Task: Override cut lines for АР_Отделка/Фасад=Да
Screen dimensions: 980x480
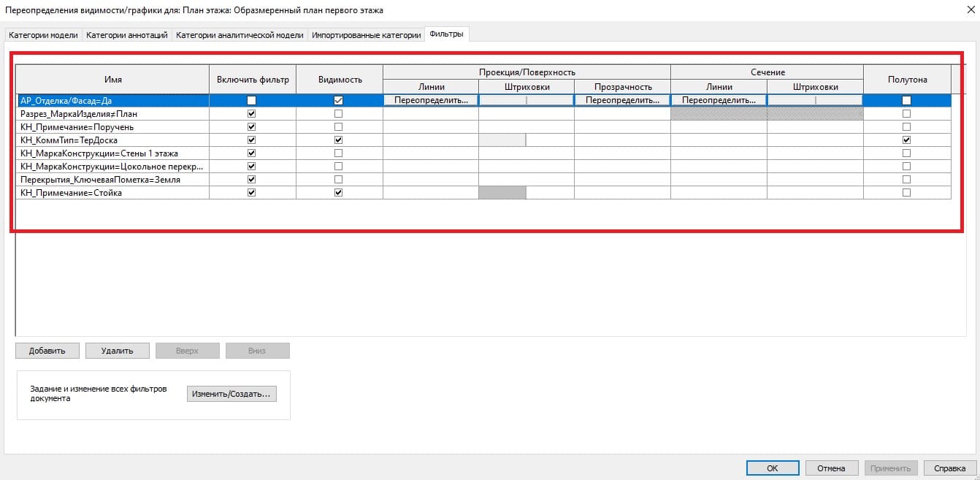Action: click(719, 100)
